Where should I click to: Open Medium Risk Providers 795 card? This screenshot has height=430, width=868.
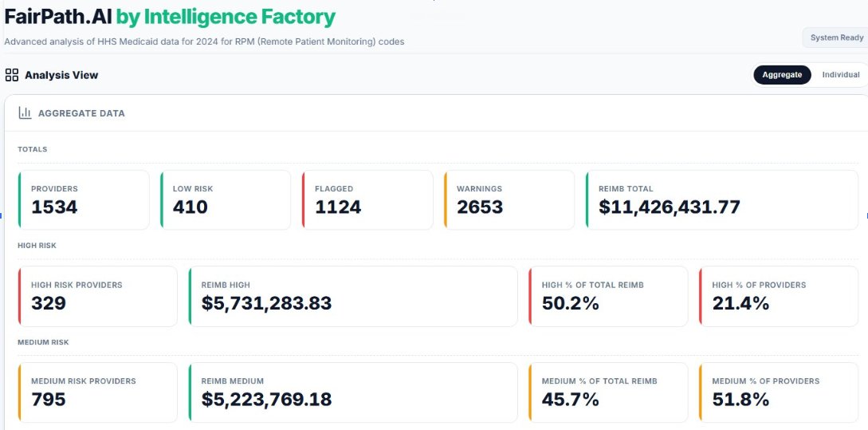click(x=97, y=393)
